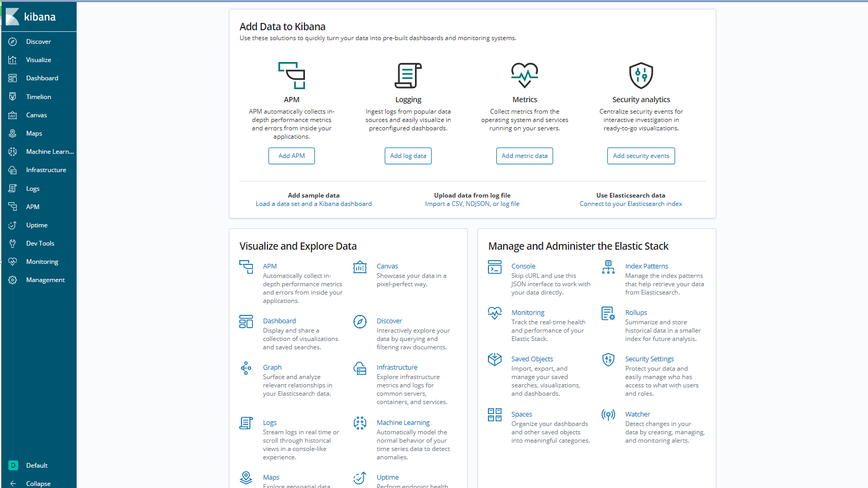The width and height of the screenshot is (868, 488).
Task: Select Dashboard in the side navigation
Action: (42, 78)
